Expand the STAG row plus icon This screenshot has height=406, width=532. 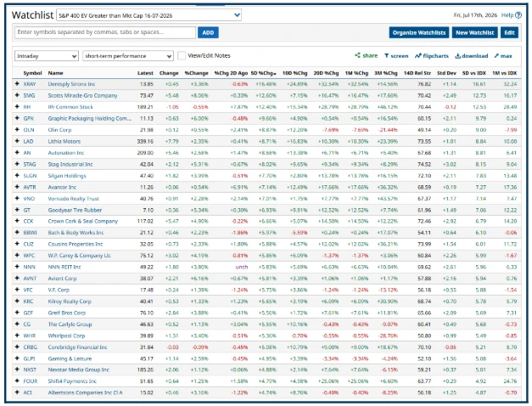[17, 164]
